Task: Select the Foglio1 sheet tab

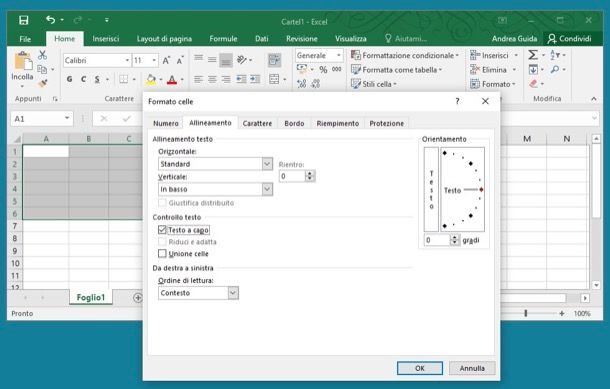Action: click(x=91, y=298)
